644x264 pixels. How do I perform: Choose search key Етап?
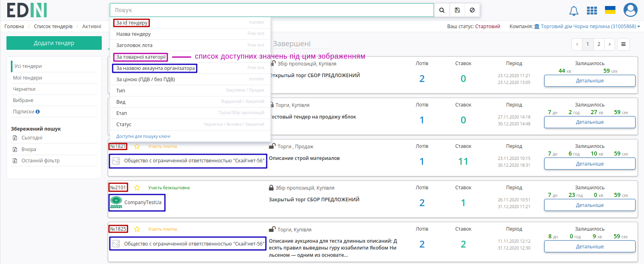click(190, 113)
